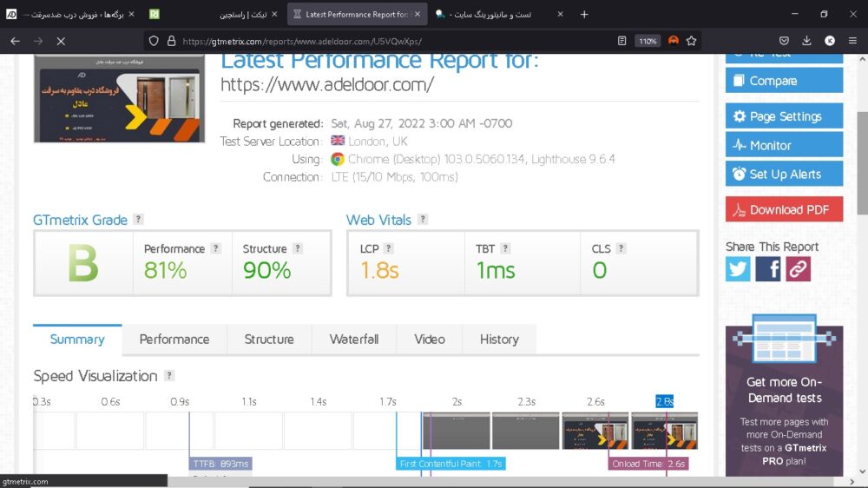
Task: Click help icon next to Web Vitals
Action: (423, 220)
